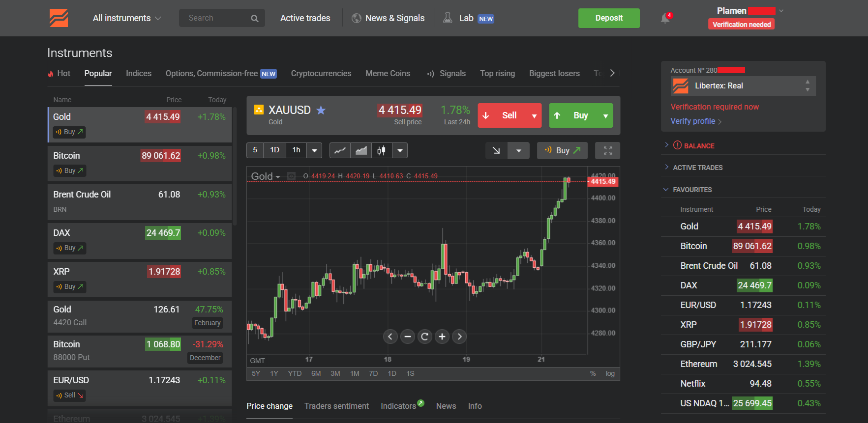Toggle Gold series visibility eye icon
This screenshot has height=423, width=868.
tap(291, 176)
